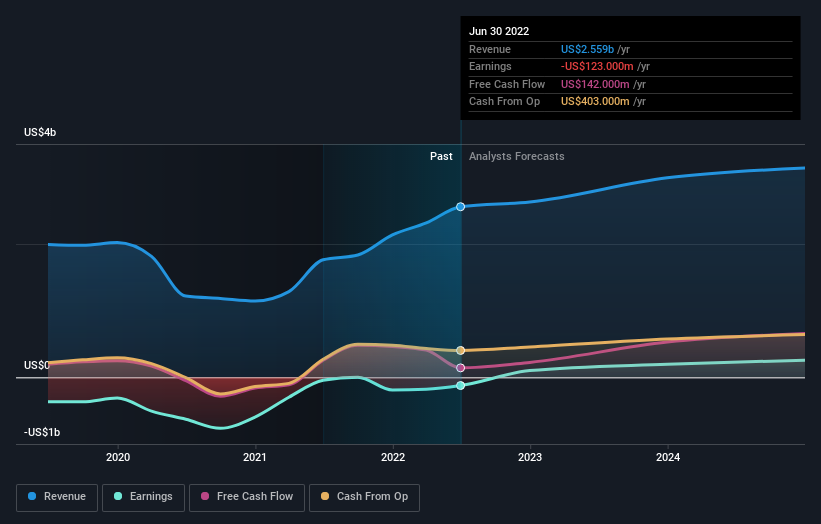Click the US$2.559b revenue value
The height and width of the screenshot is (524, 821).
pos(587,49)
